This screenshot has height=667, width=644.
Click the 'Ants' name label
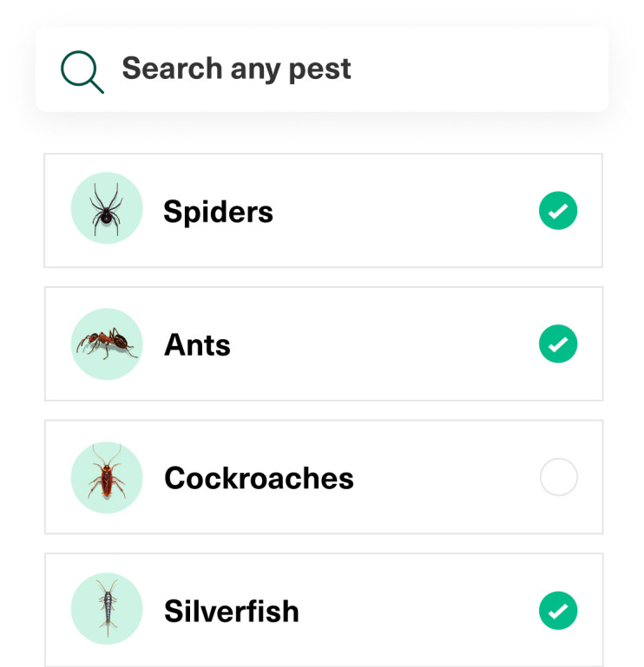tap(197, 345)
